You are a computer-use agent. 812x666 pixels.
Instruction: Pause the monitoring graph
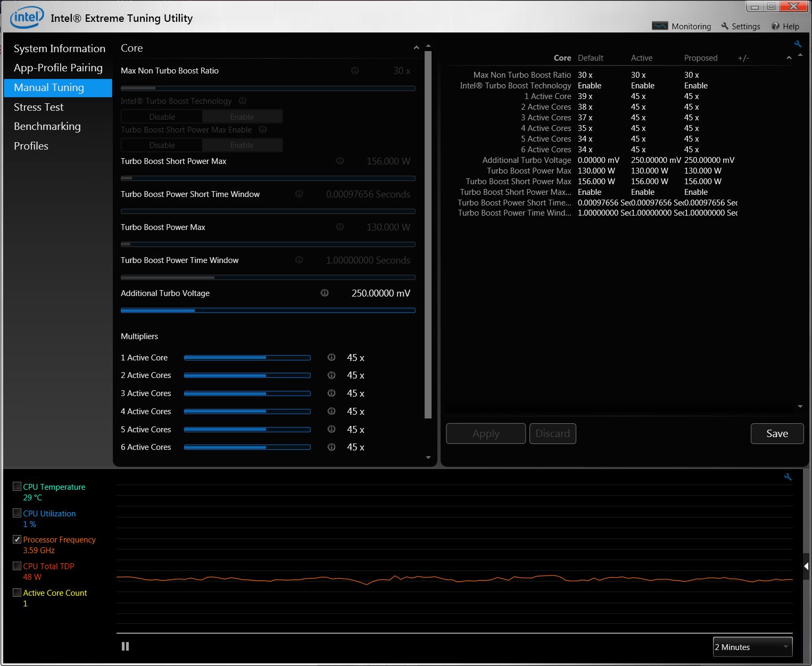(x=126, y=646)
